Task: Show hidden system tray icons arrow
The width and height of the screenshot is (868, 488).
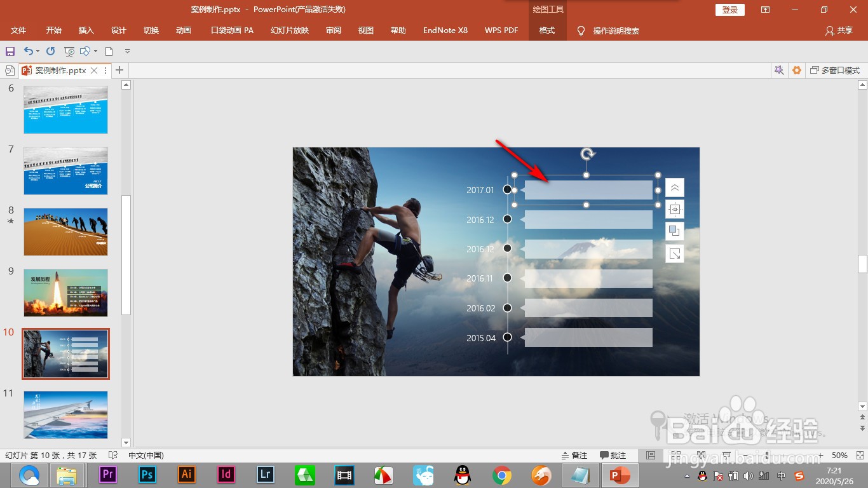Action: pyautogui.click(x=687, y=476)
